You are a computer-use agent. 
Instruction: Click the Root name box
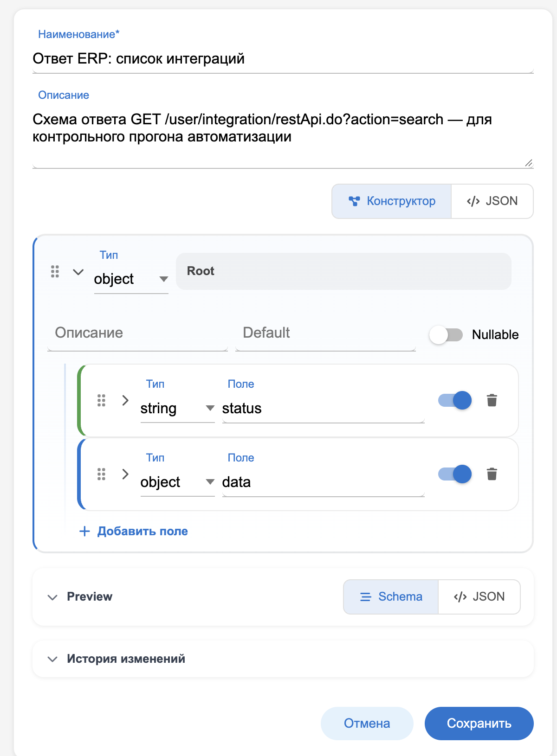[343, 271]
